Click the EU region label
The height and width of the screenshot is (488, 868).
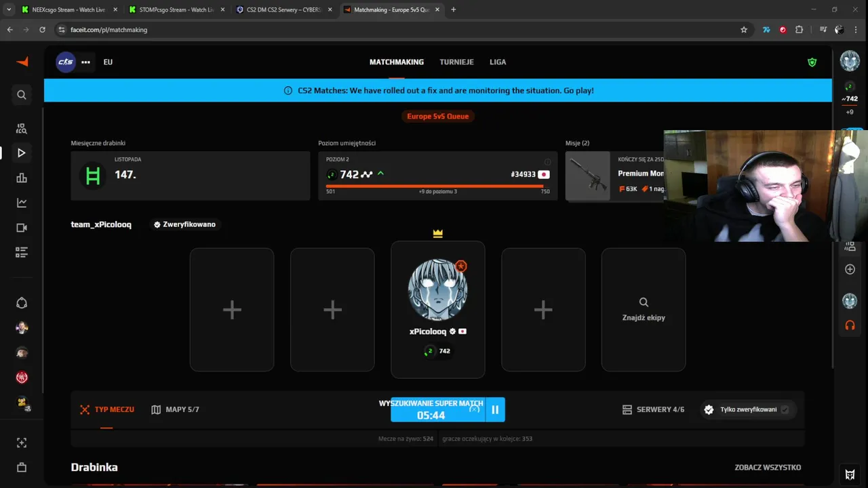pos(108,62)
